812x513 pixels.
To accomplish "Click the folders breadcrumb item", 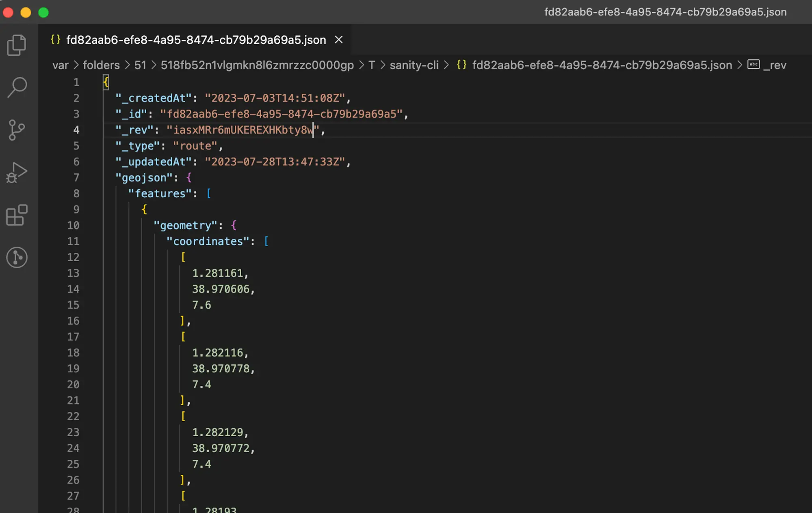I will [x=101, y=65].
